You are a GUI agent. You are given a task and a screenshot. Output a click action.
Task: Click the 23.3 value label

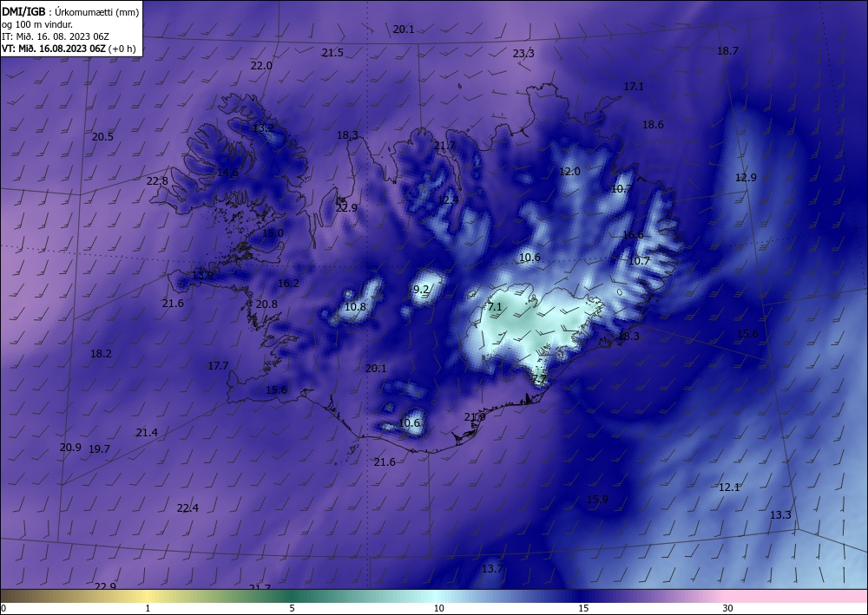coord(523,53)
